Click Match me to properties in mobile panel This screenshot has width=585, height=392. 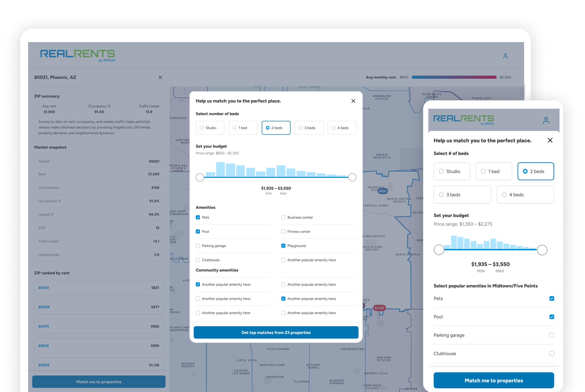[x=494, y=380]
